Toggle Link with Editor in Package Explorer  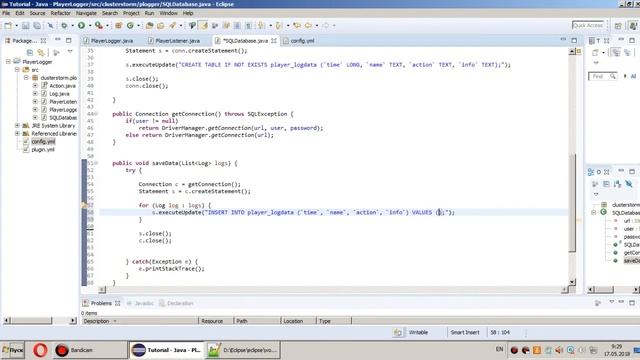(41, 52)
